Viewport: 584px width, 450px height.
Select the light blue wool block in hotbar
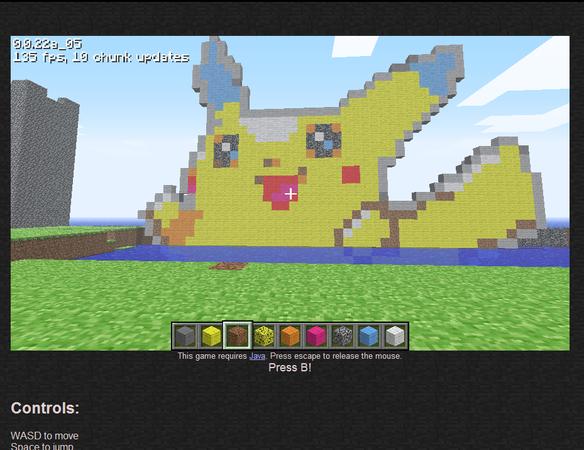click(369, 336)
